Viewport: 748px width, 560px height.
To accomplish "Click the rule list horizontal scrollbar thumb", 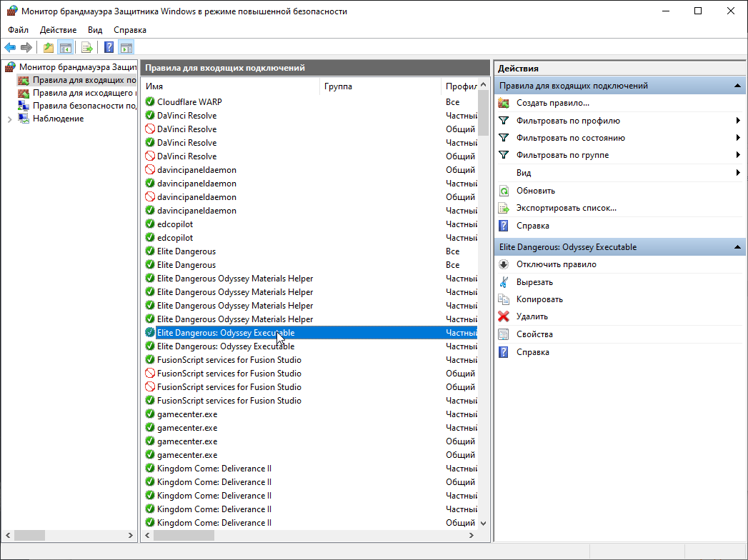I will pos(184,536).
